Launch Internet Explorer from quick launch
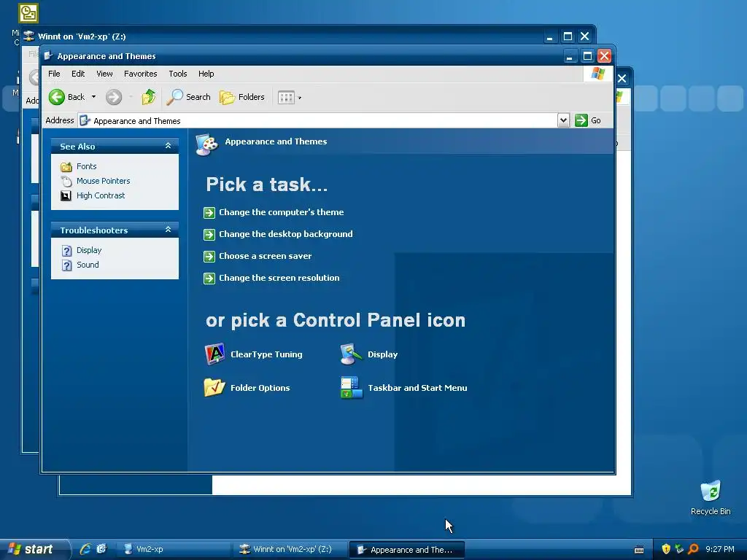Image resolution: width=747 pixels, height=560 pixels. coord(85,549)
